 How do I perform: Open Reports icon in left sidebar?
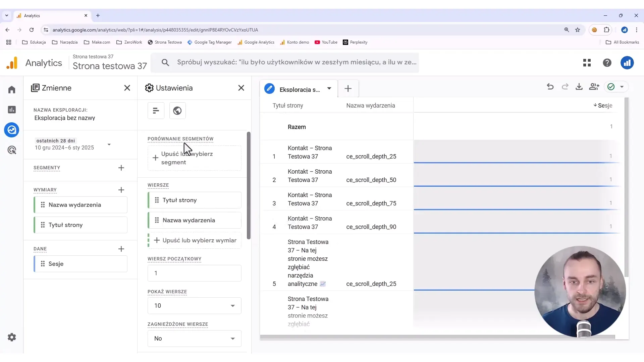coord(12,110)
